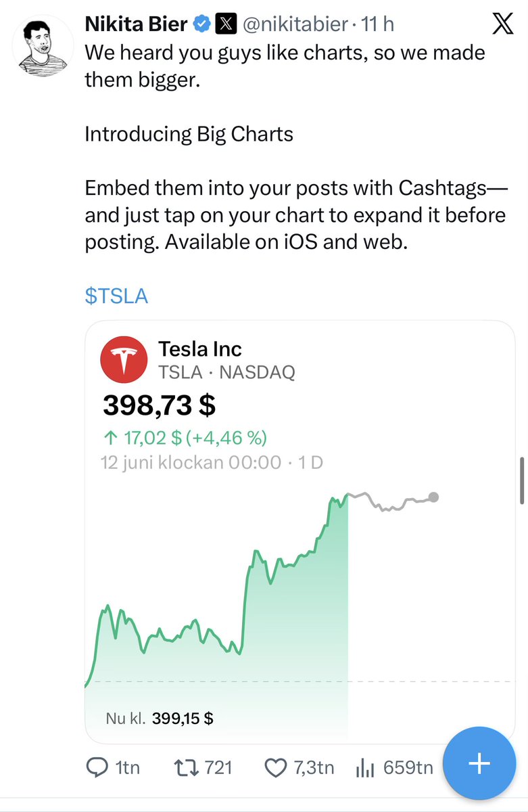The width and height of the screenshot is (528, 812).
Task: Open the $TSLA cashtag link
Action: (116, 296)
